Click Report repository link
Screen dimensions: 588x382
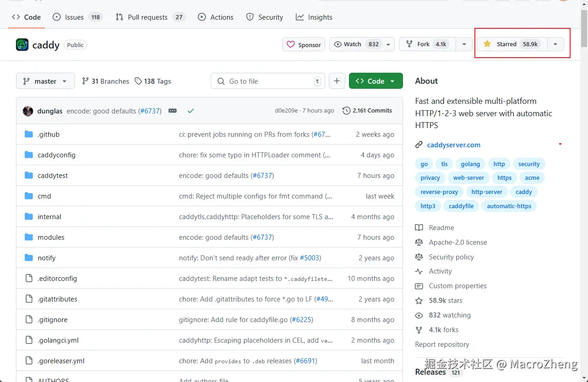tap(442, 344)
